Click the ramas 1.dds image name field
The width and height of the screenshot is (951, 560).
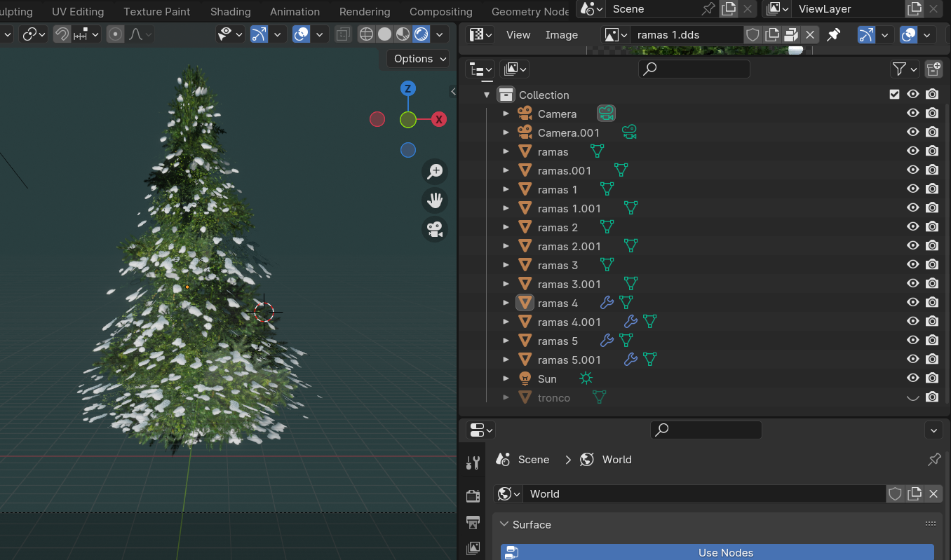tap(687, 35)
